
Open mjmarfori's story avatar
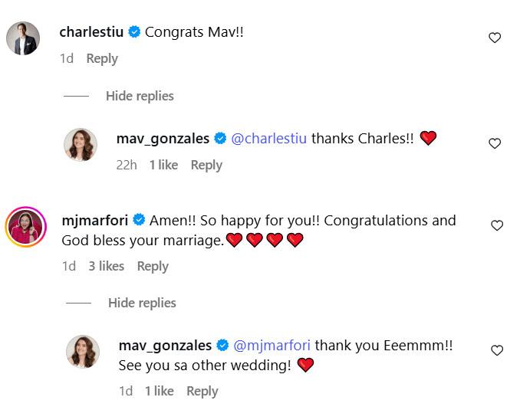tap(24, 228)
